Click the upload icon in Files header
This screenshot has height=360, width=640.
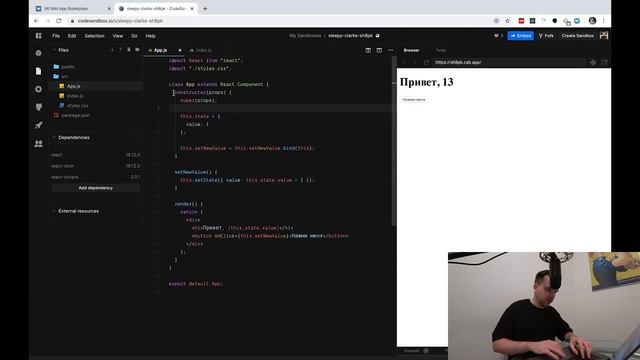(120, 50)
